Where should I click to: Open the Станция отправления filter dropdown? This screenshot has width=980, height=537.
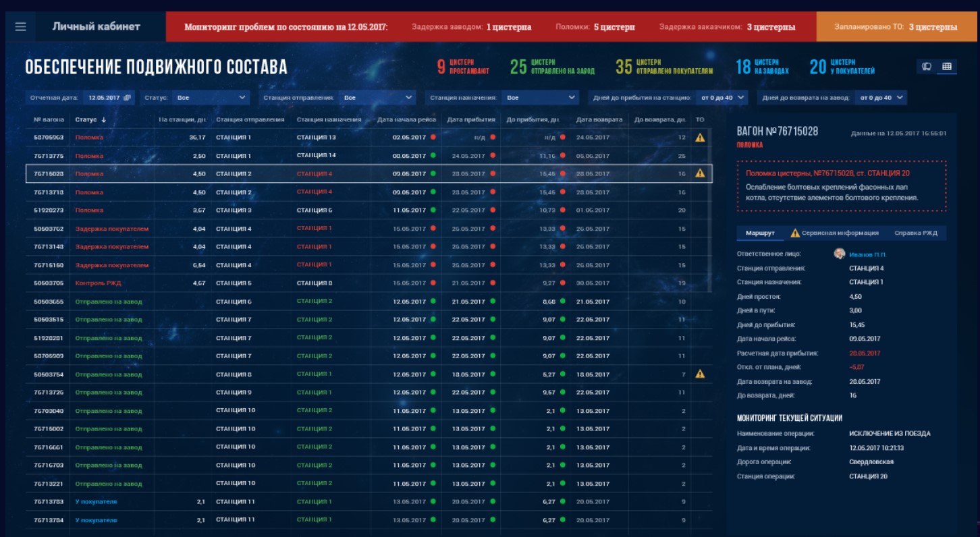[x=377, y=98]
